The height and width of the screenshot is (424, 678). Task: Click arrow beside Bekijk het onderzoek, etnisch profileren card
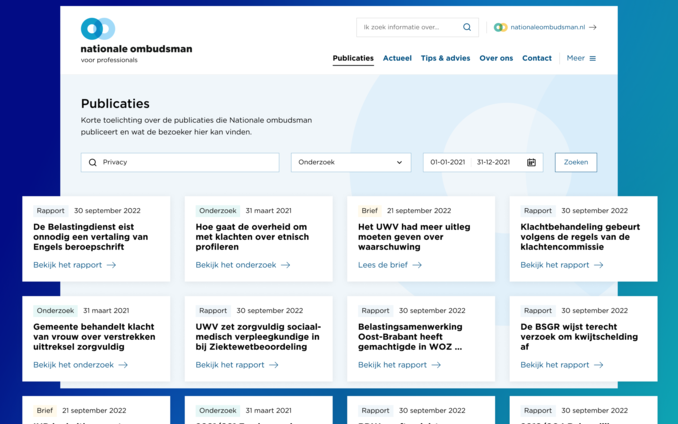(286, 265)
